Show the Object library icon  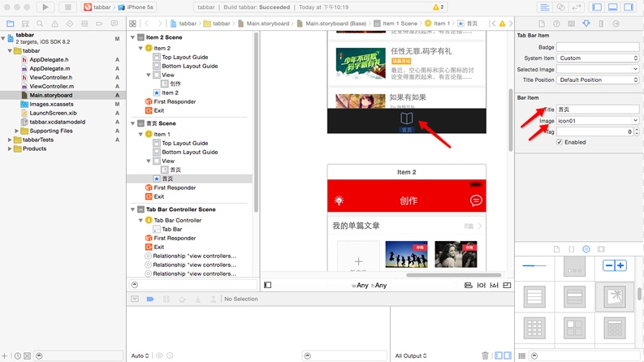pos(586,249)
